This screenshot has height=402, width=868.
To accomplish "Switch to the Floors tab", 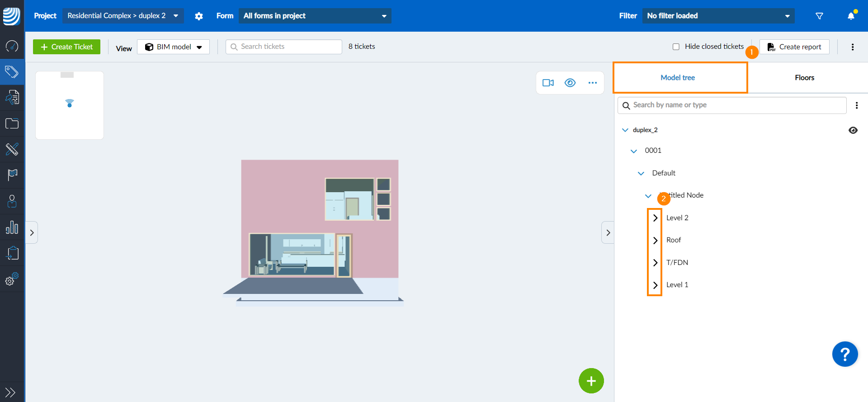I will tap(804, 78).
